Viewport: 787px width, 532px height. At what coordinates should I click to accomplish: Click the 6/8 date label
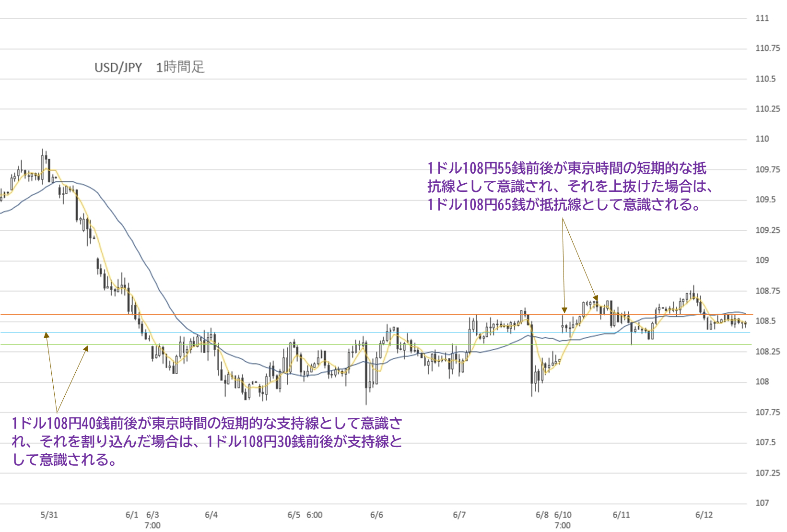pyautogui.click(x=542, y=515)
